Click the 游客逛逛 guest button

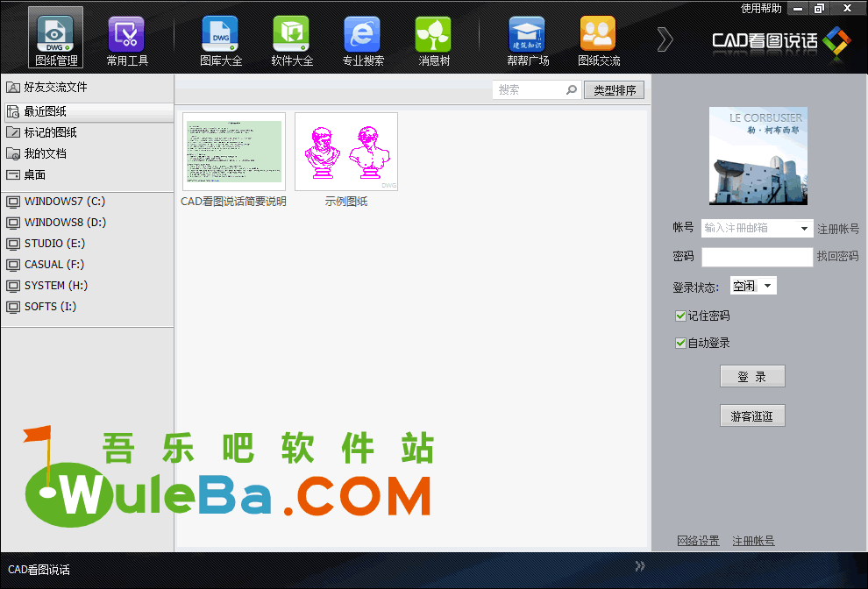point(752,415)
